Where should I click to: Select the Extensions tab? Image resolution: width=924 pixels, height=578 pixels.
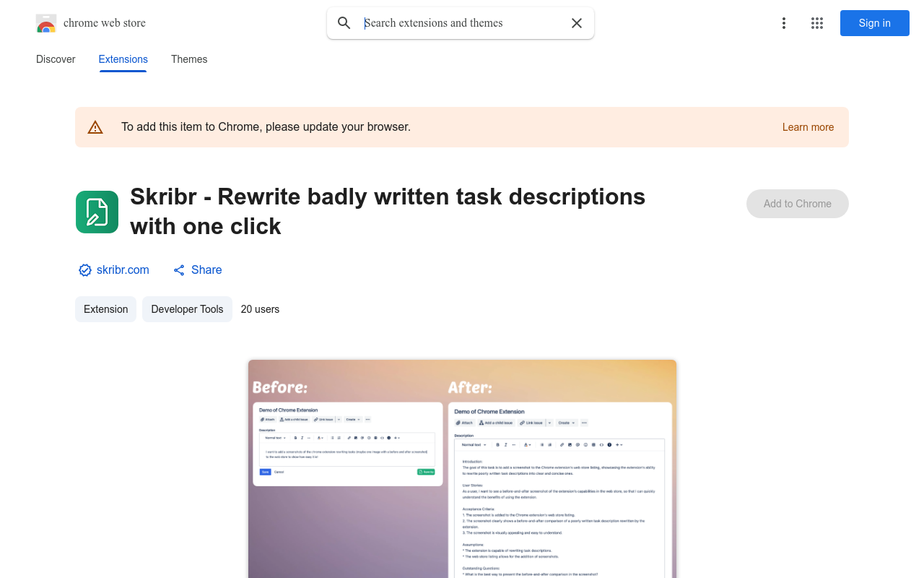(123, 59)
